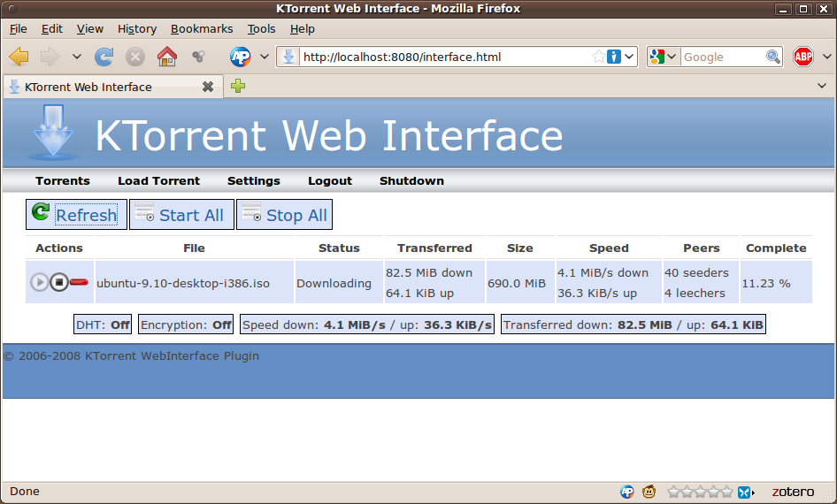The image size is (837, 504).
Task: Click the Stop loading icon
Action: (x=135, y=57)
